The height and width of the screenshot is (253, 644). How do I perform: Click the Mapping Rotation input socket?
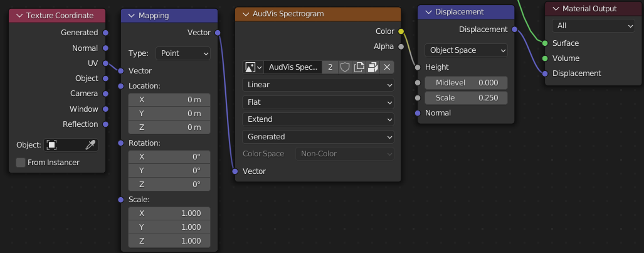point(121,143)
